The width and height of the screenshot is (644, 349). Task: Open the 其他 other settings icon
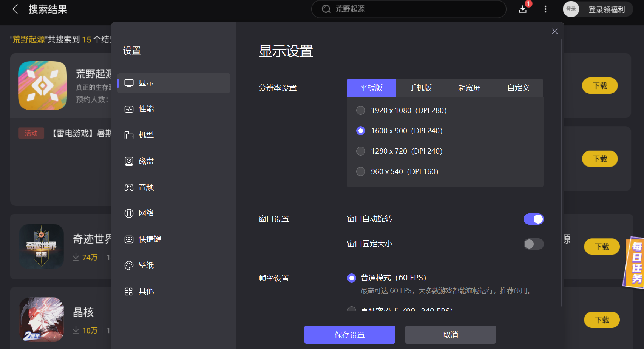pos(129,292)
